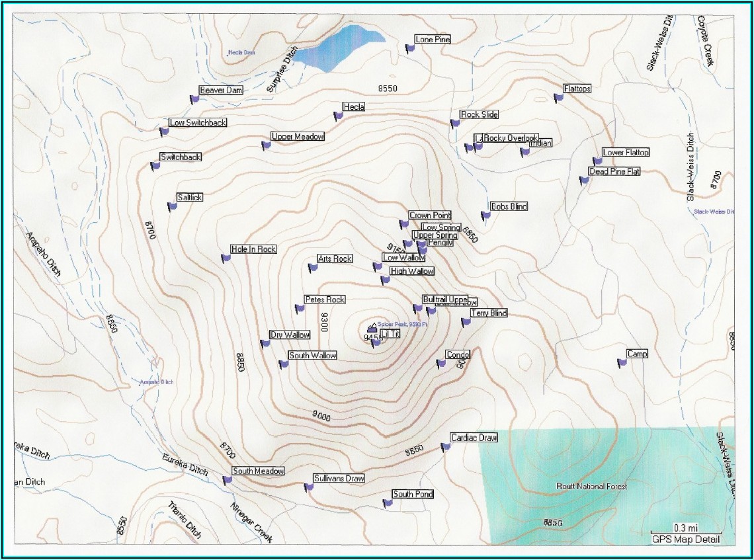Select the Dead Pine Flat flag
This screenshot has width=754, height=560.
pyautogui.click(x=584, y=180)
